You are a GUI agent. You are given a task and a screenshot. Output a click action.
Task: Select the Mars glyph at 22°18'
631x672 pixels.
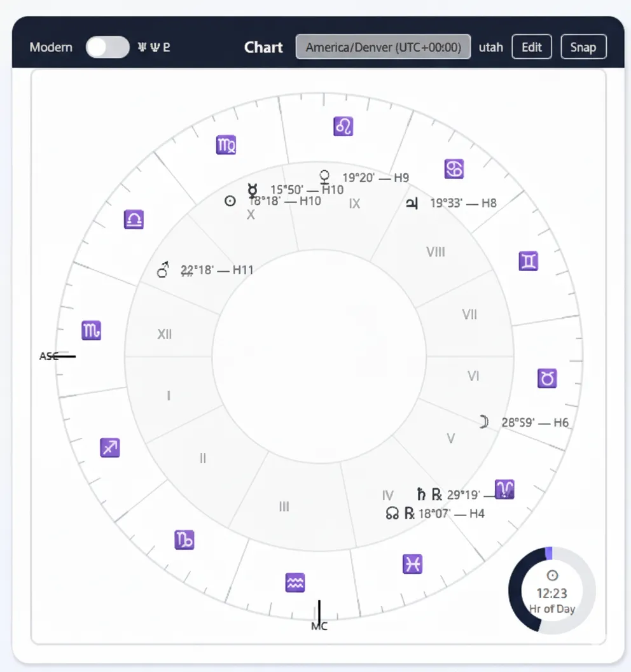click(163, 269)
